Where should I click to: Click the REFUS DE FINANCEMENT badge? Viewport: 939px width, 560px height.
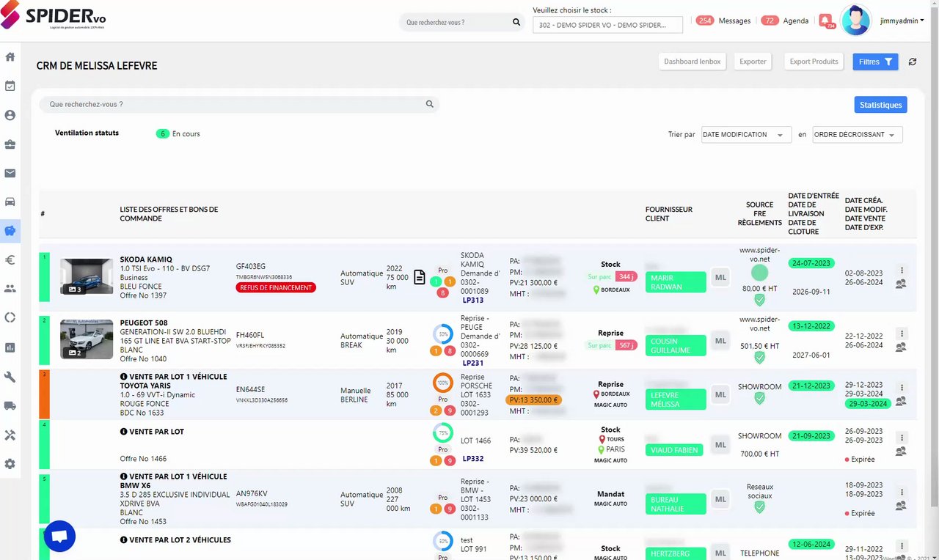click(276, 288)
